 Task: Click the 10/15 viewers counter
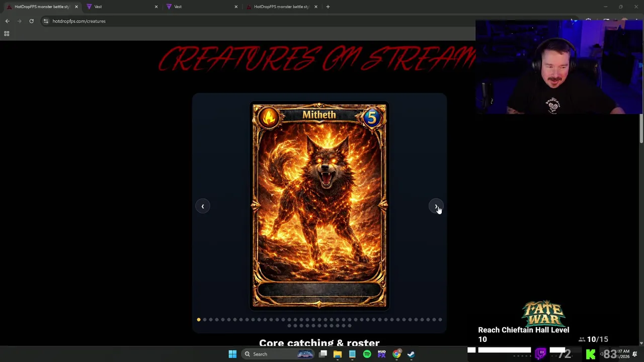[x=594, y=339]
